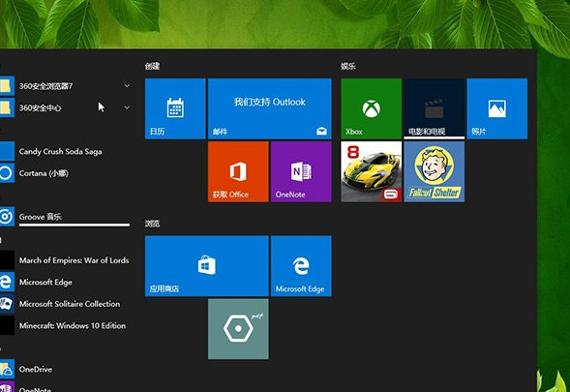Expand the 360安全中心 folder chevron

click(127, 107)
